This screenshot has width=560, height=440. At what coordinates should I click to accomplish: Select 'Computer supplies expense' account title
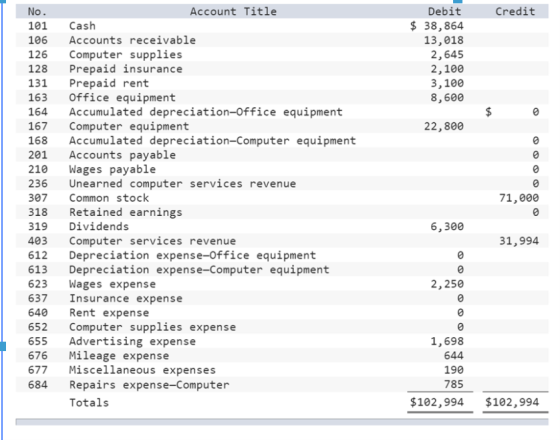point(152,327)
